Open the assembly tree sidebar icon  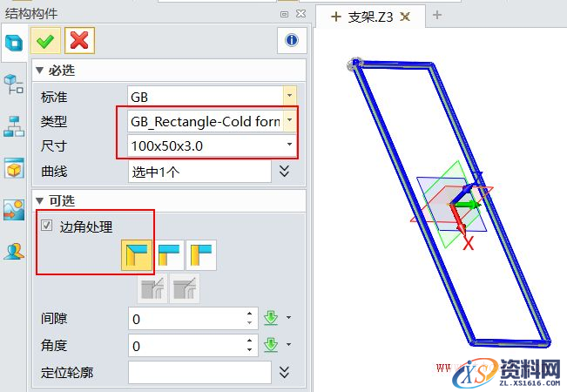tap(13, 84)
